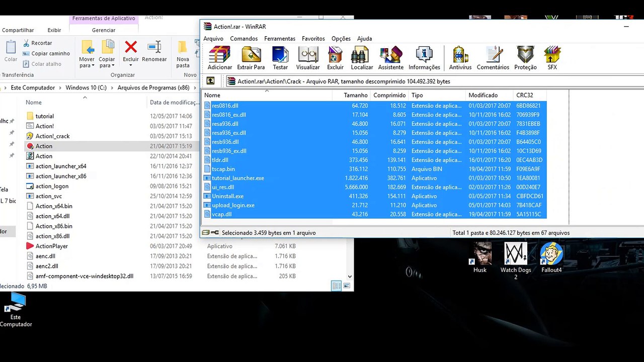Show archive Informações
644x362 pixels.
tap(424, 58)
